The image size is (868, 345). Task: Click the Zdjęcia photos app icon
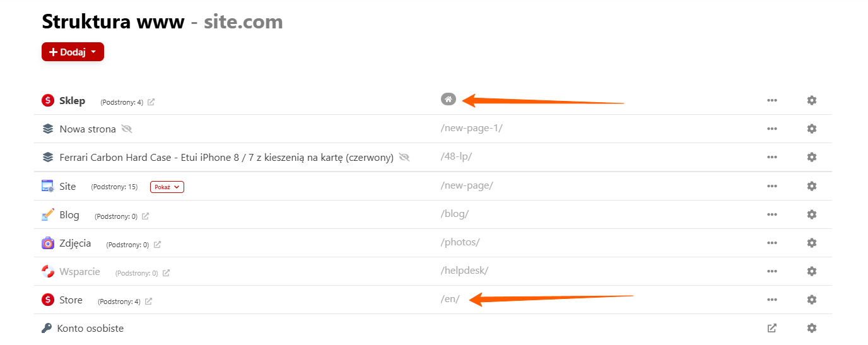point(47,243)
